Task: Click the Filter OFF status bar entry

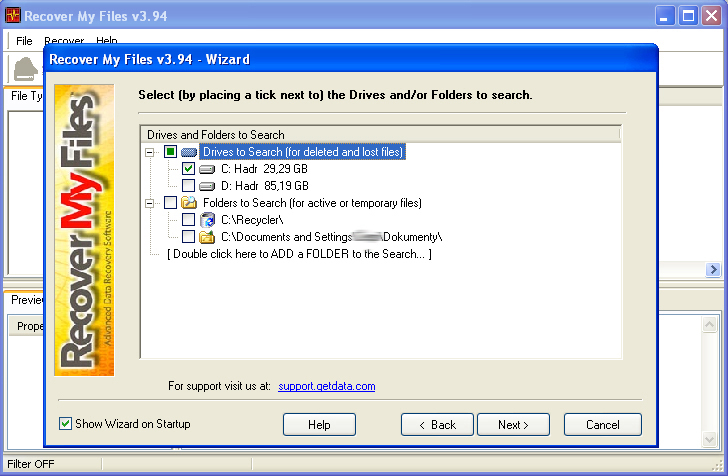Action: [x=31, y=463]
